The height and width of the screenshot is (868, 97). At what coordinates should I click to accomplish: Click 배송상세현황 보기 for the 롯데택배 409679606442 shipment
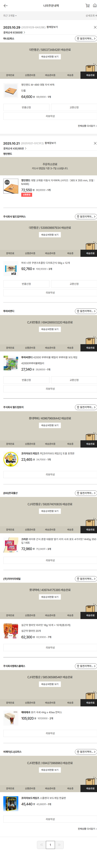50,426
